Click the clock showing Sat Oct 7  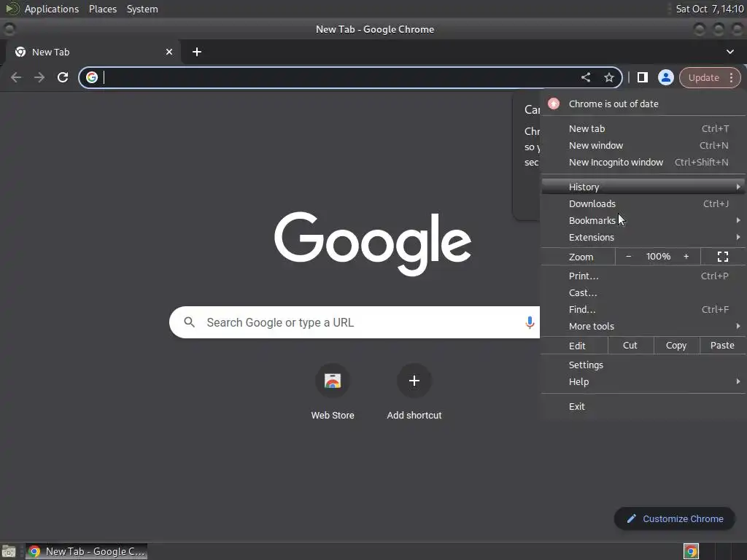point(709,9)
